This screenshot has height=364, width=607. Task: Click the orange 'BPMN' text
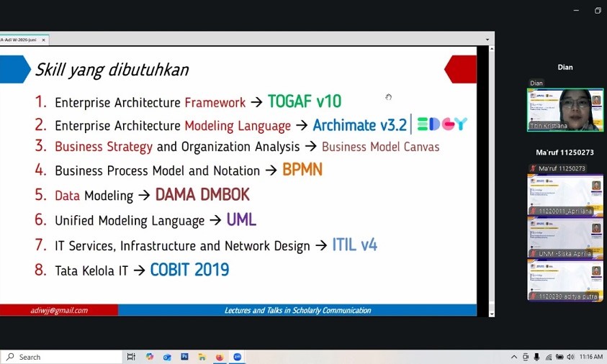coord(302,170)
